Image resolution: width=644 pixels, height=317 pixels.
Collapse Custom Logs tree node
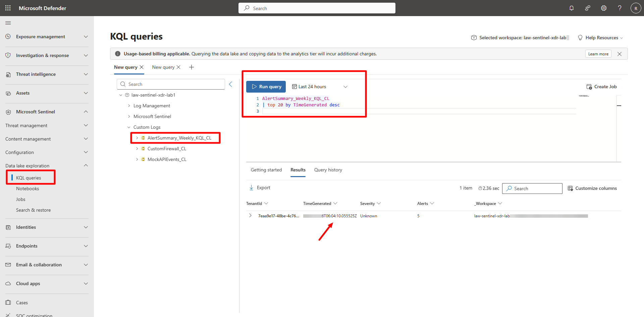pyautogui.click(x=129, y=127)
